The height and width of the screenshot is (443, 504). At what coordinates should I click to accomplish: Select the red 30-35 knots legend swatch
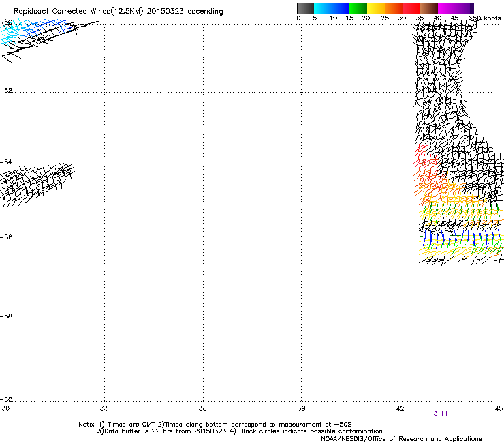(411, 8)
